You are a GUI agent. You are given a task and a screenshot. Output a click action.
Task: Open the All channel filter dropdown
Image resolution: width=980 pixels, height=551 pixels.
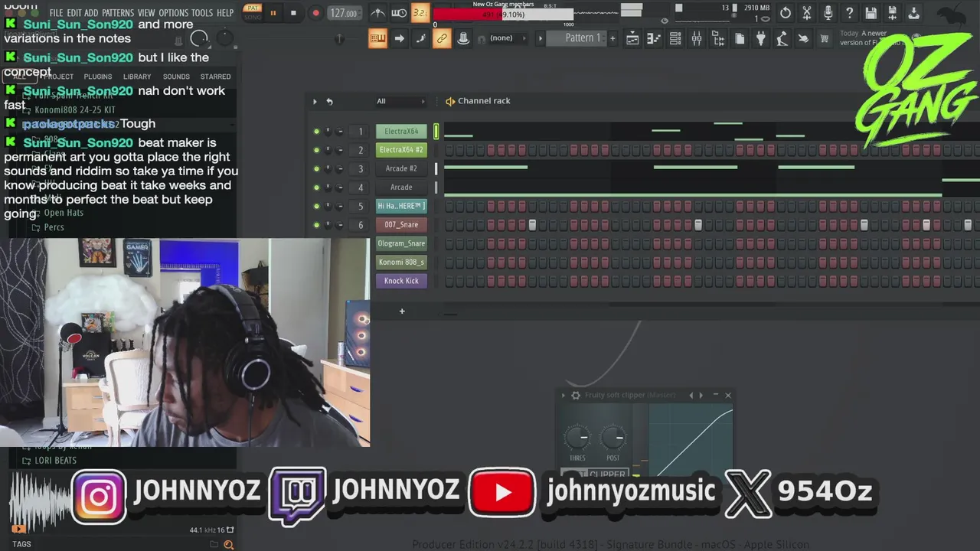[x=400, y=101]
